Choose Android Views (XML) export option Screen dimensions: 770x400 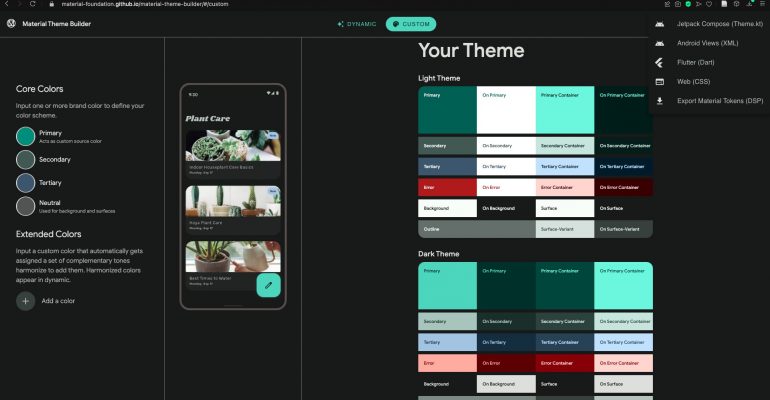(709, 43)
